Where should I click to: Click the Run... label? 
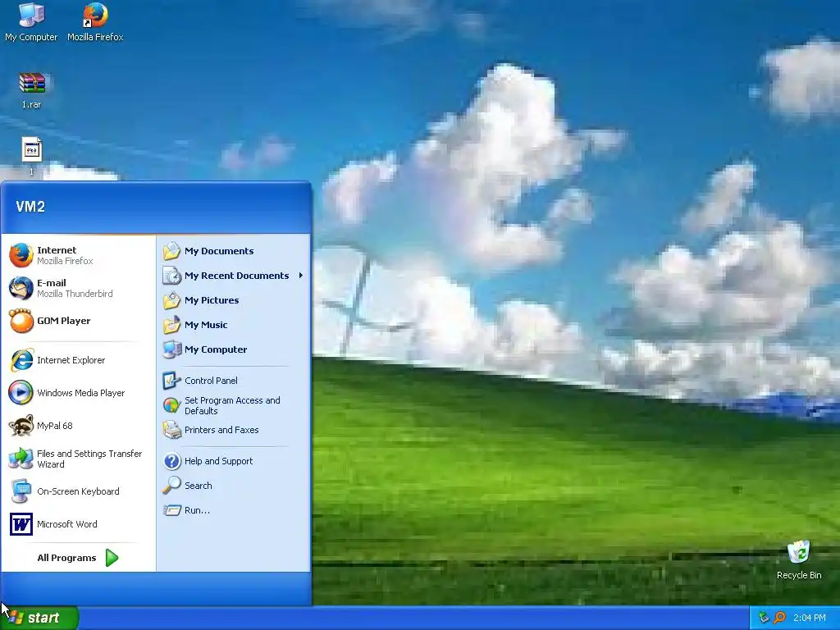(197, 510)
